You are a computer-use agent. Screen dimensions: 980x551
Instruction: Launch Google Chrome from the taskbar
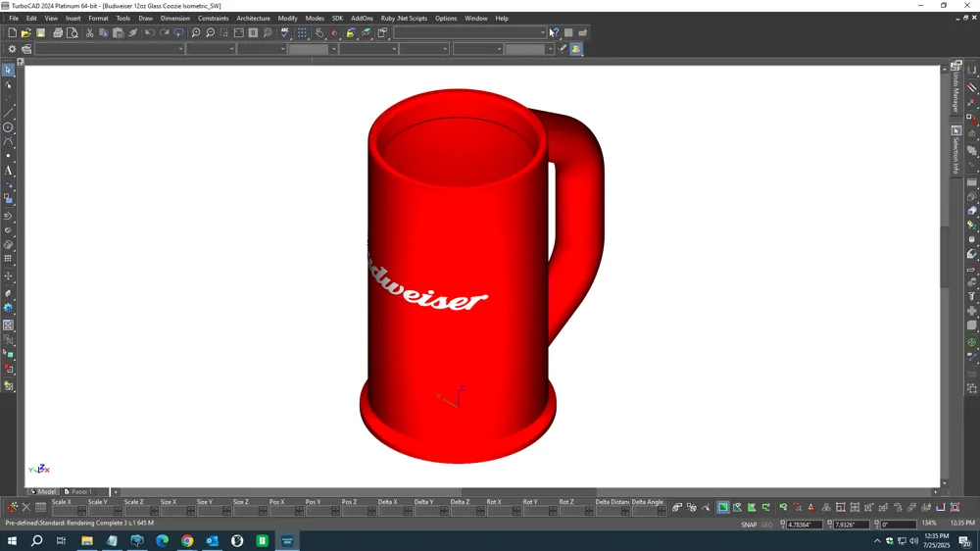click(x=187, y=540)
